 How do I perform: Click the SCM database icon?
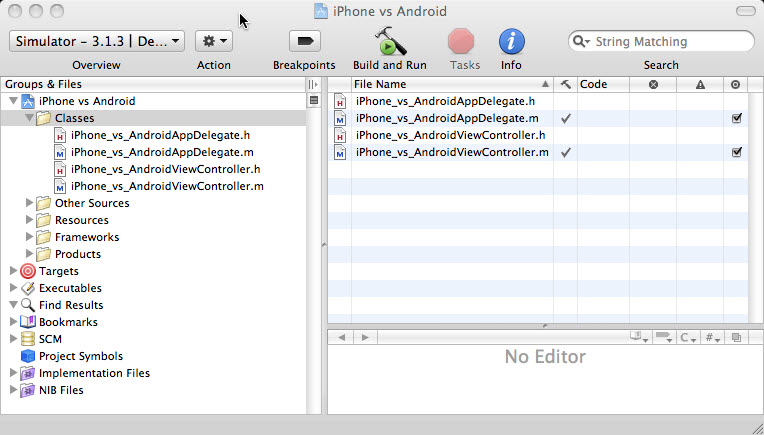tap(28, 339)
